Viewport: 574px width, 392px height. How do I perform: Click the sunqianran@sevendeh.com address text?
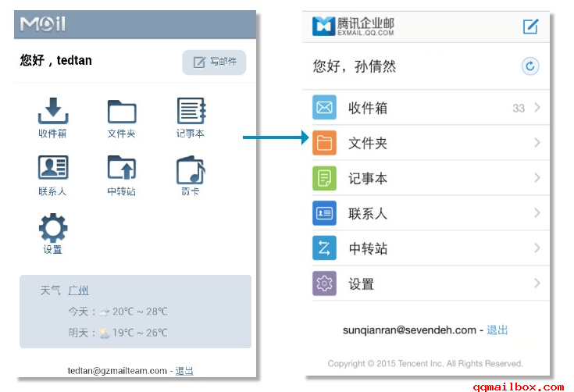(409, 330)
